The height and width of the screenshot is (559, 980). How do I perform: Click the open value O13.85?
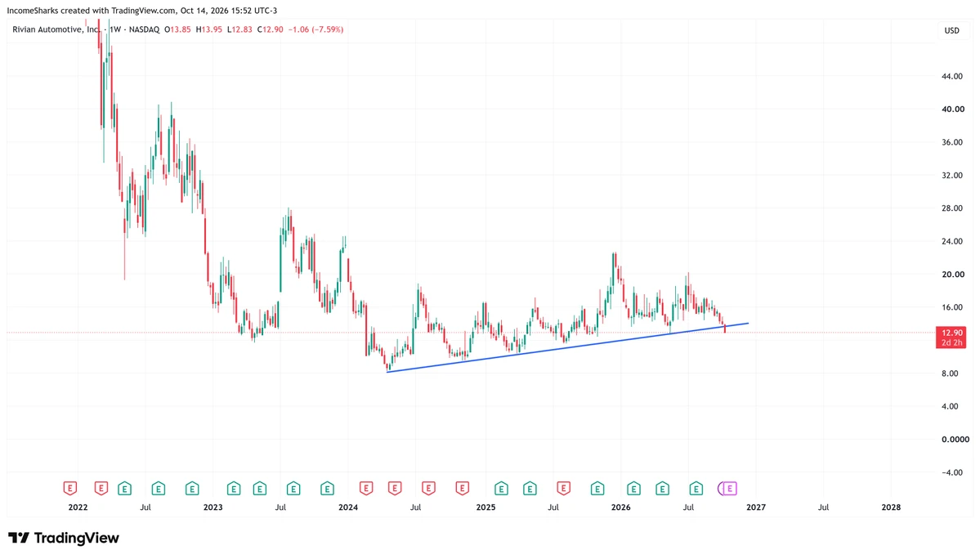tap(177, 29)
